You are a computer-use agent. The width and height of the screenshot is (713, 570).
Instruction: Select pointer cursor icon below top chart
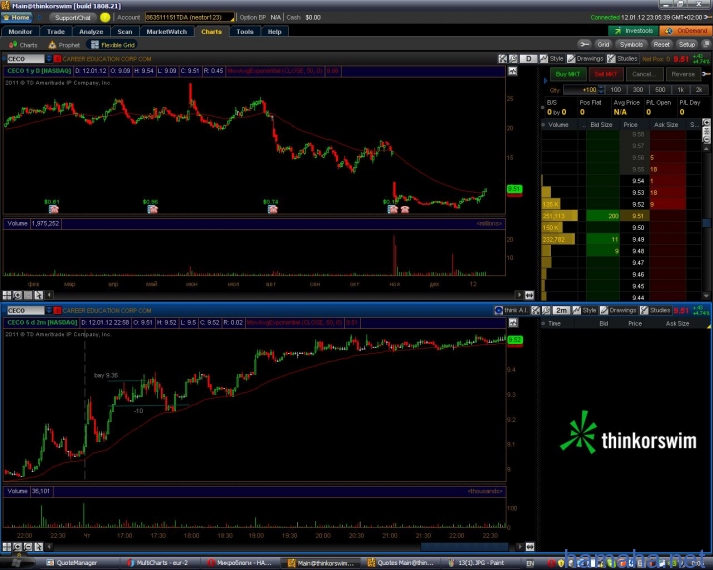pos(38,295)
